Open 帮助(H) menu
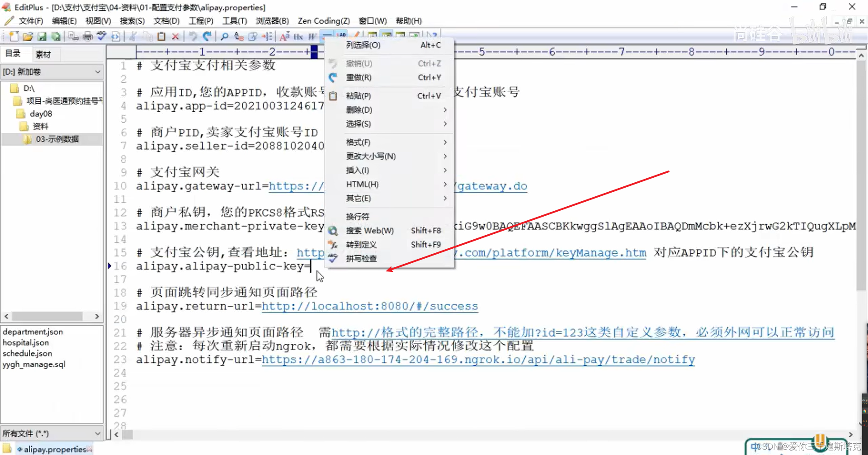868x455 pixels. [x=409, y=21]
